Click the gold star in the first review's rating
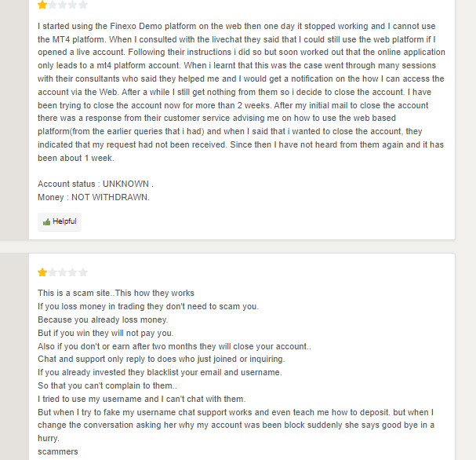The image size is (476, 460). [42, 5]
